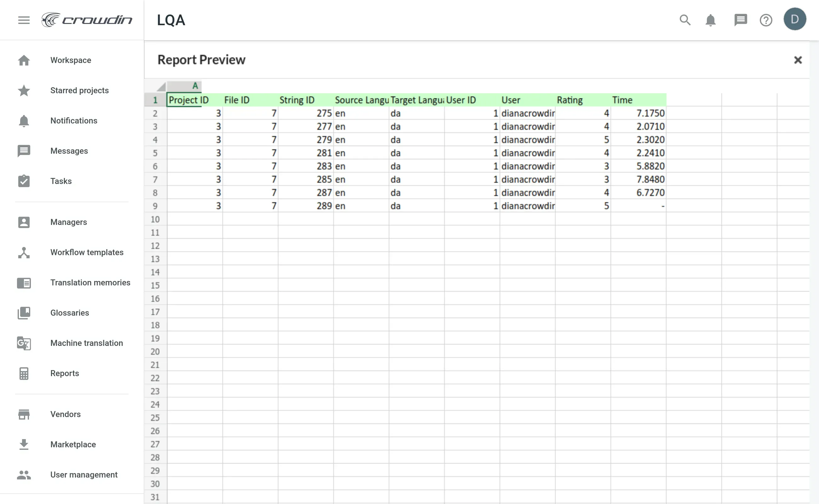This screenshot has width=819, height=504.
Task: Click the search icon
Action: tap(685, 20)
